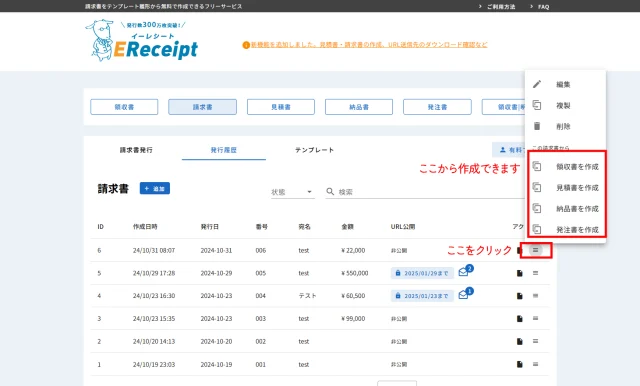Open the action menu for invoice 004
The width and height of the screenshot is (640, 386).
[x=536, y=296]
